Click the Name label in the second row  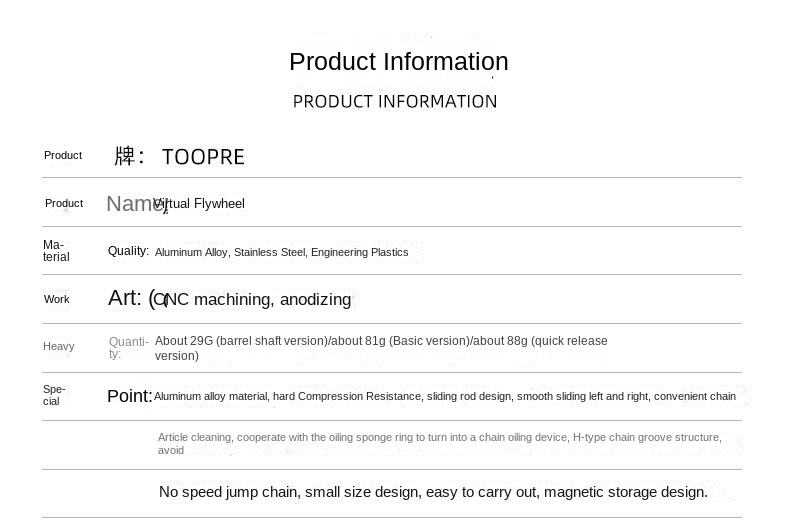(137, 204)
